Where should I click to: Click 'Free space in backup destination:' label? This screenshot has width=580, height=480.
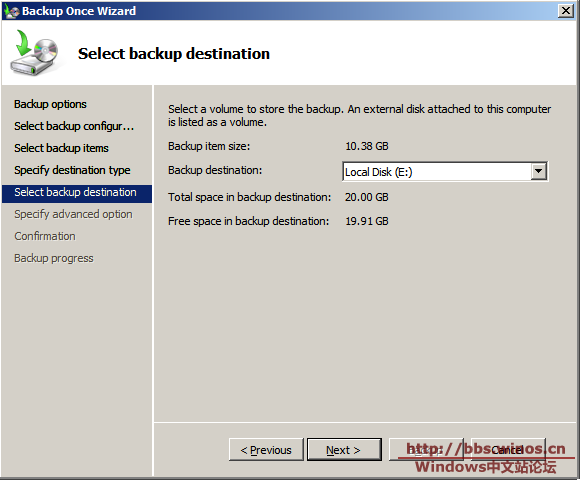click(249, 221)
